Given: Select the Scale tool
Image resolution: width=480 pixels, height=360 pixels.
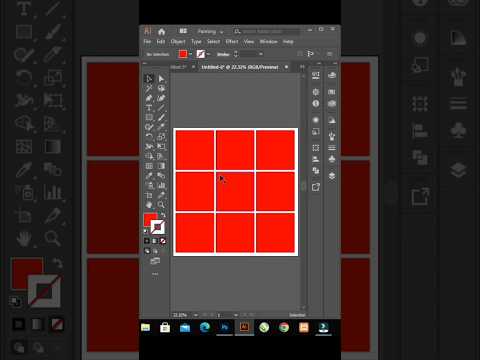Looking at the screenshot, I should coord(161,137).
